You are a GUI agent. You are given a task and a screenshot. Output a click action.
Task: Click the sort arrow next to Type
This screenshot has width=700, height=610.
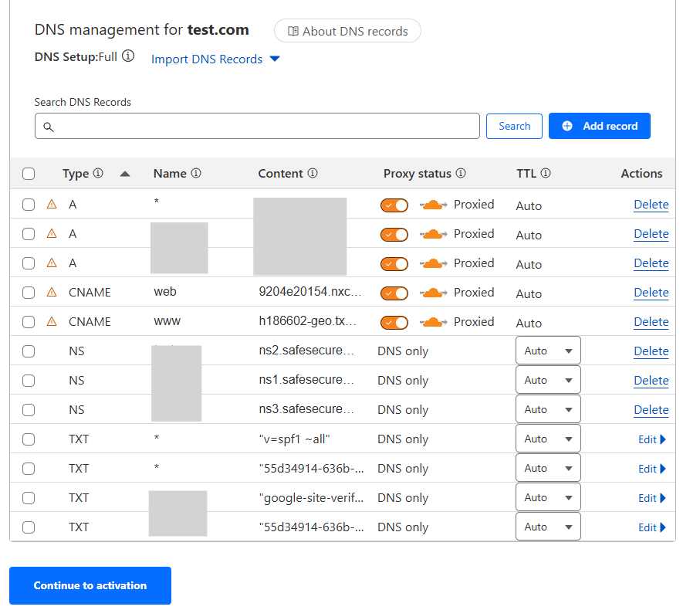[x=125, y=175]
